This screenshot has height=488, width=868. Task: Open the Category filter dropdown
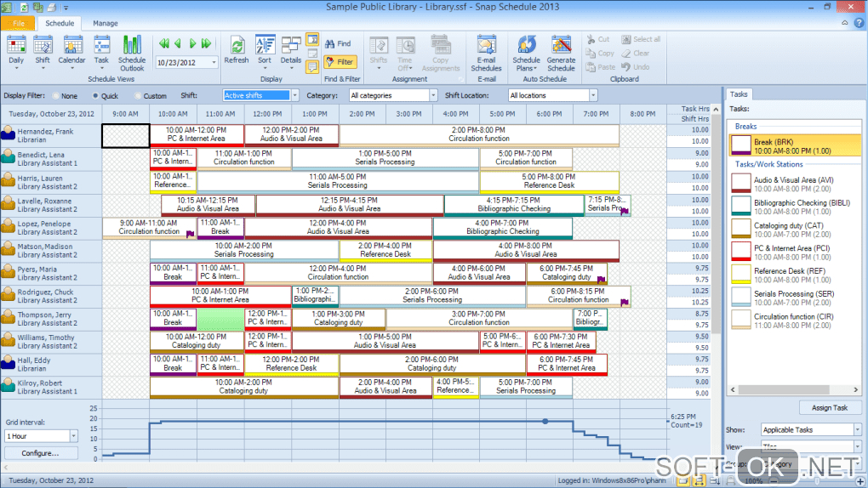click(433, 95)
